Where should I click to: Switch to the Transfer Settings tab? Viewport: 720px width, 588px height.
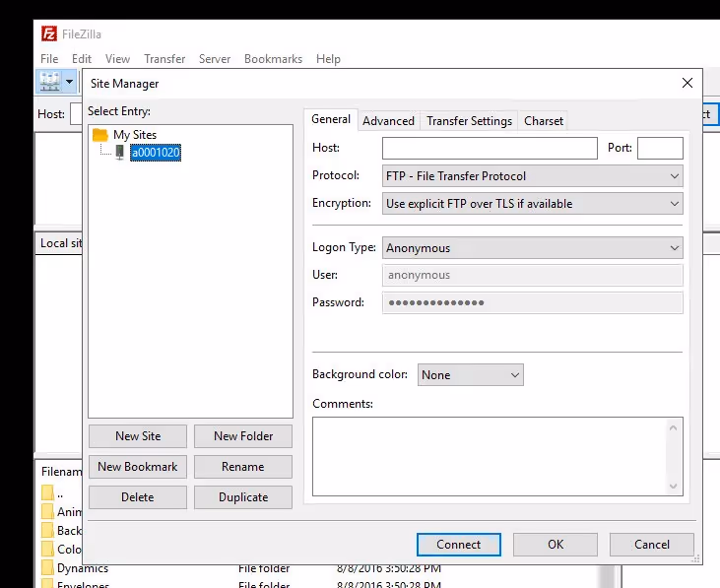tap(469, 121)
